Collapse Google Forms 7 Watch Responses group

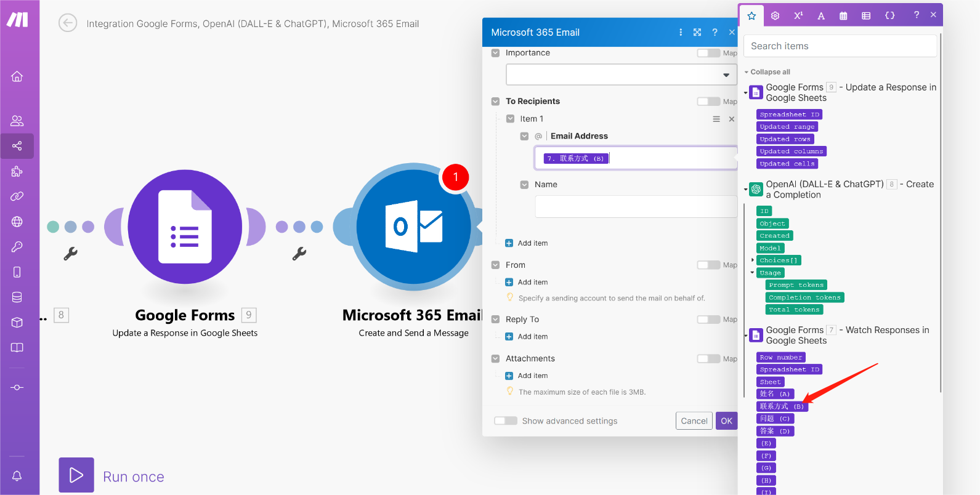pos(746,336)
